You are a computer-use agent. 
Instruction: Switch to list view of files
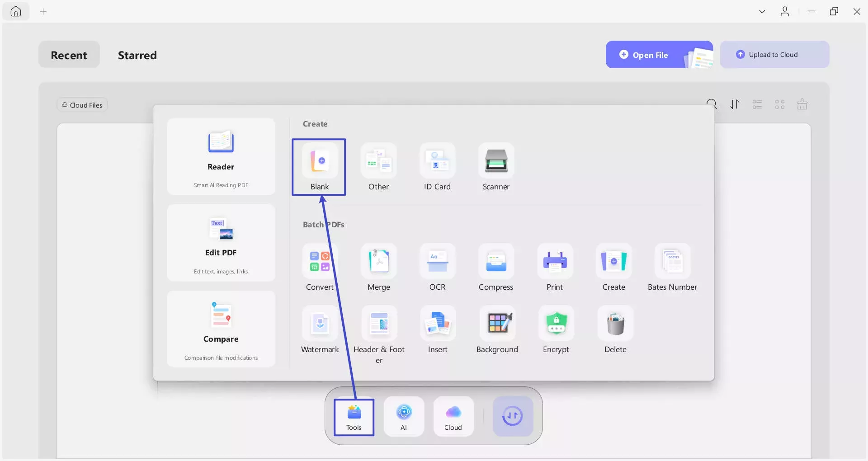[757, 104]
